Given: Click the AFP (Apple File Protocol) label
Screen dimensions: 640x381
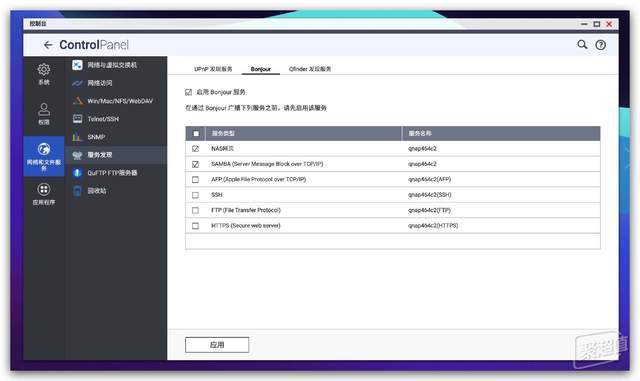Looking at the screenshot, I should [258, 179].
